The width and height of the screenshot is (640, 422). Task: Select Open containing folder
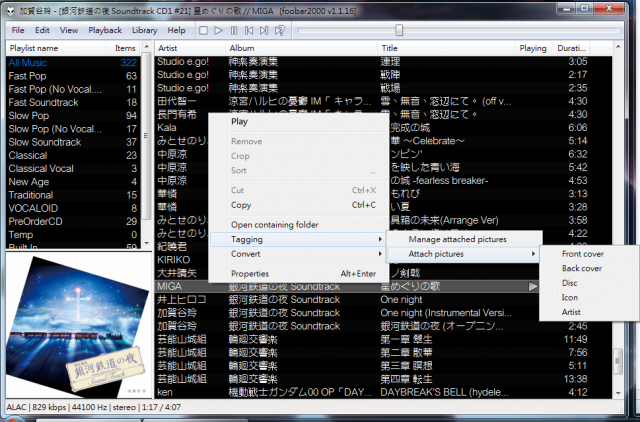[x=299, y=225]
